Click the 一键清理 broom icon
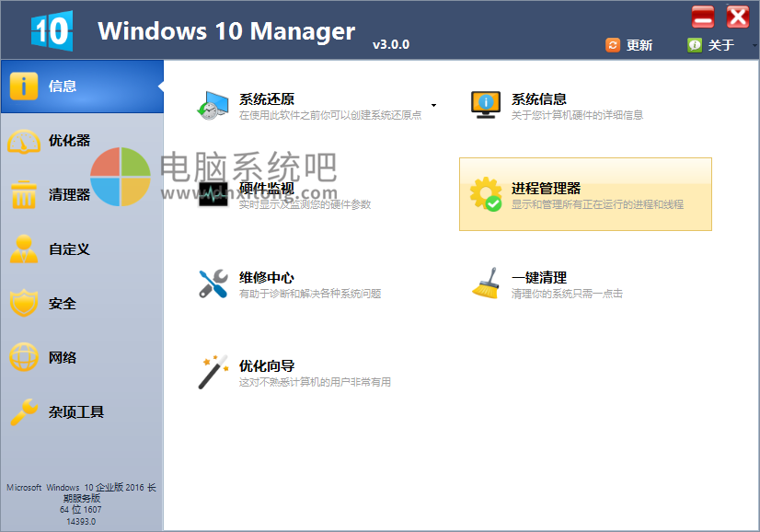 pos(486,283)
